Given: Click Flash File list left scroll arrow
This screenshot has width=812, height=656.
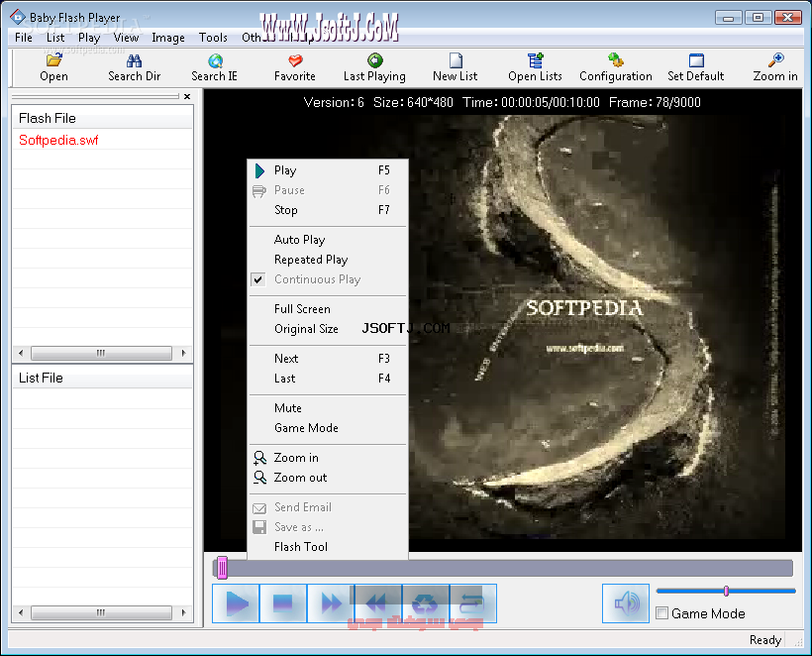Looking at the screenshot, I should 21,353.
